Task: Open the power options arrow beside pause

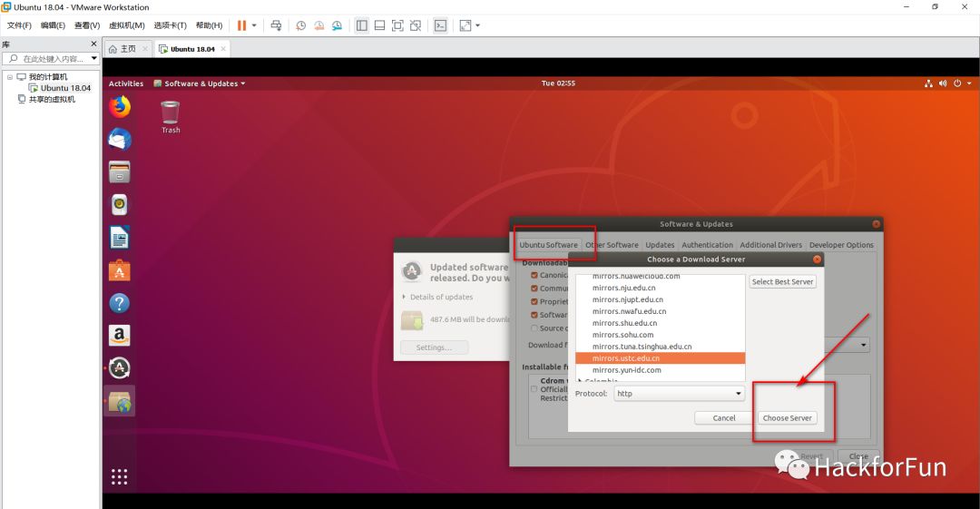Action: (254, 25)
